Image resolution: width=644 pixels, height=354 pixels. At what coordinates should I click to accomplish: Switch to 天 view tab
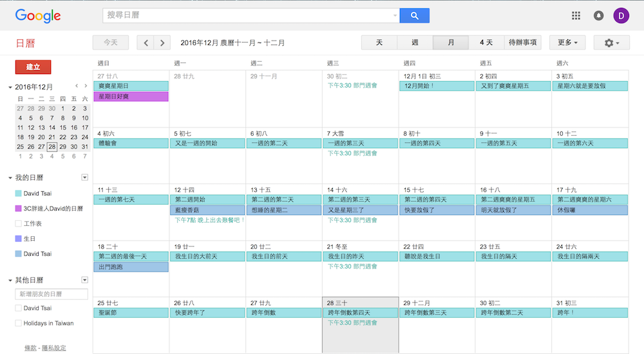(379, 42)
